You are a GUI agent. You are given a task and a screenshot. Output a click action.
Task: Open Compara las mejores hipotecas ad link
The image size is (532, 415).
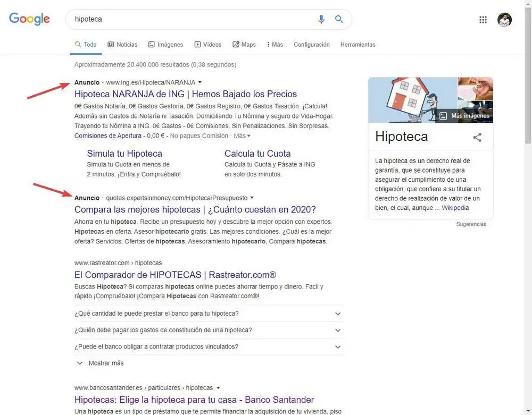tap(195, 209)
